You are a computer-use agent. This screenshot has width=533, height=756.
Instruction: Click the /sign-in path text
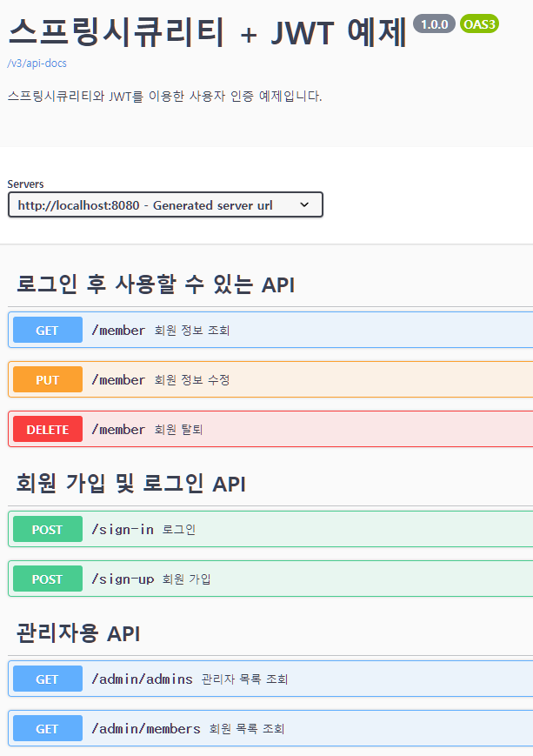click(x=123, y=529)
